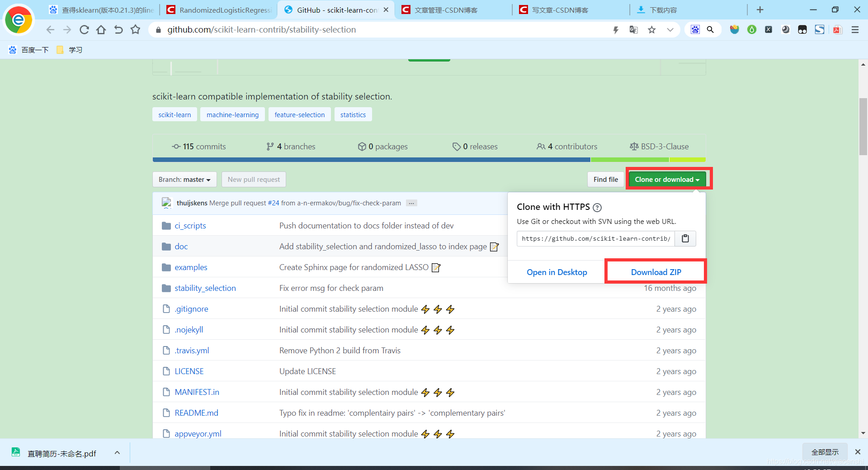Viewport: 868px width, 470px height.
Task: Toggle the Clone or download dropdown
Action: tap(667, 180)
